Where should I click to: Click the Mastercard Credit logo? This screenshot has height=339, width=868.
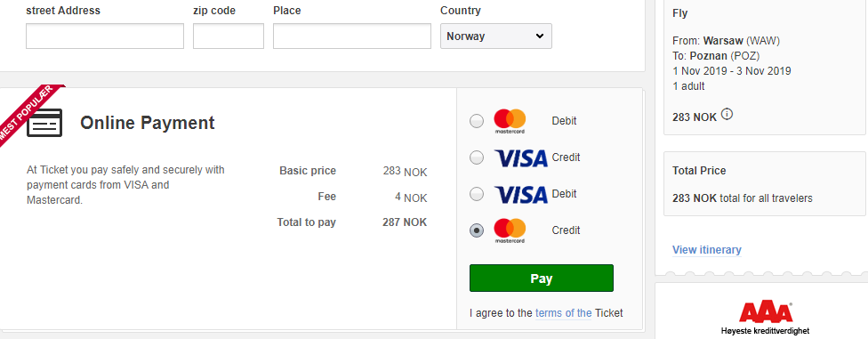click(x=510, y=230)
